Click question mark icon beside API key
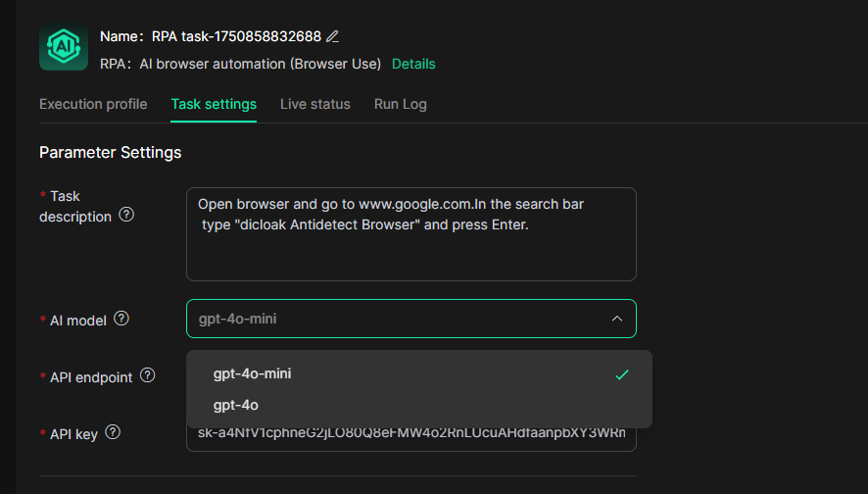Screen dimensions: 868x494 pos(113,432)
